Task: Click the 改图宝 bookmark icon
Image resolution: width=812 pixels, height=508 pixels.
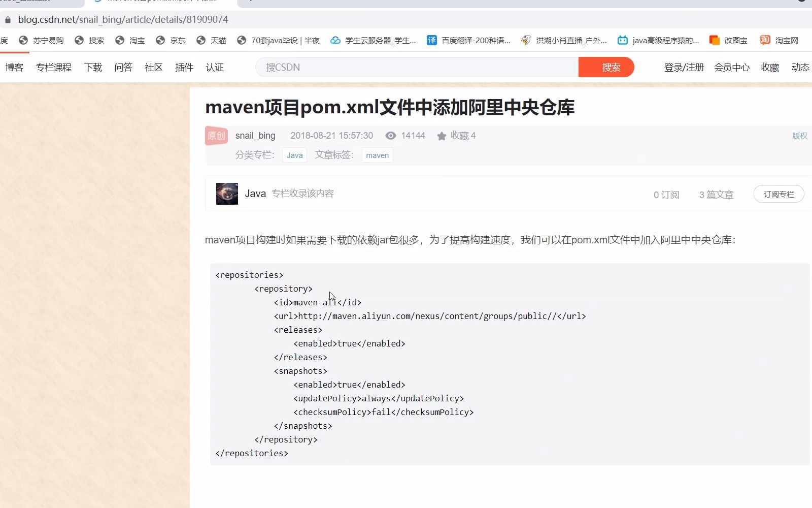Action: [714, 40]
